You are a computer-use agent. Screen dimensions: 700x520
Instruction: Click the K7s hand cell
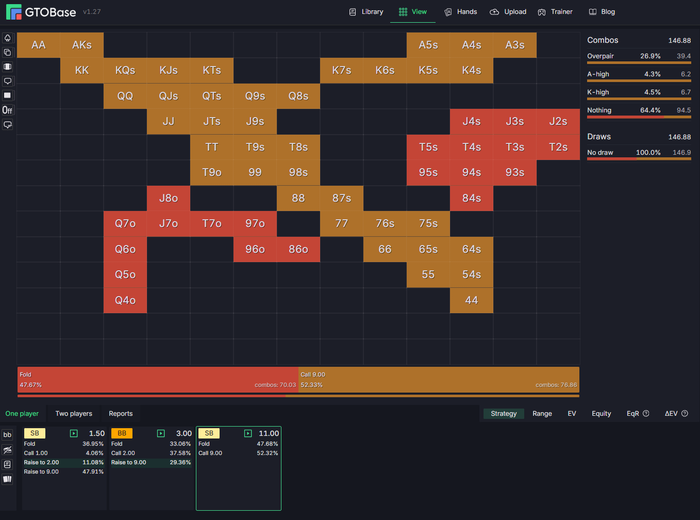point(342,70)
